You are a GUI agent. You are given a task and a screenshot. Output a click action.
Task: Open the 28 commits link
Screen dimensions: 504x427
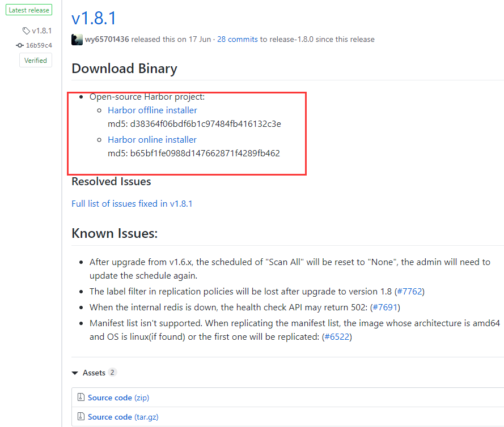[x=238, y=39]
